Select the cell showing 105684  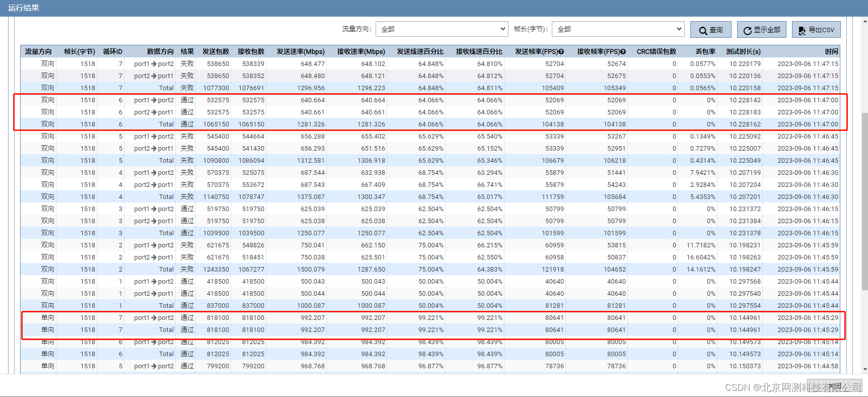(x=615, y=197)
